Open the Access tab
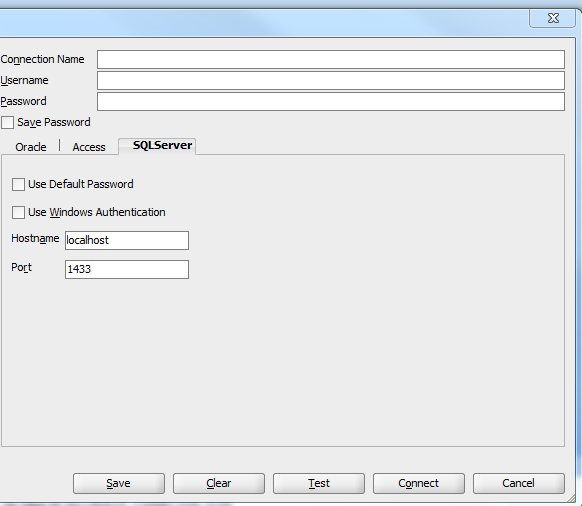Screen dimensions: 582x506 point(89,147)
